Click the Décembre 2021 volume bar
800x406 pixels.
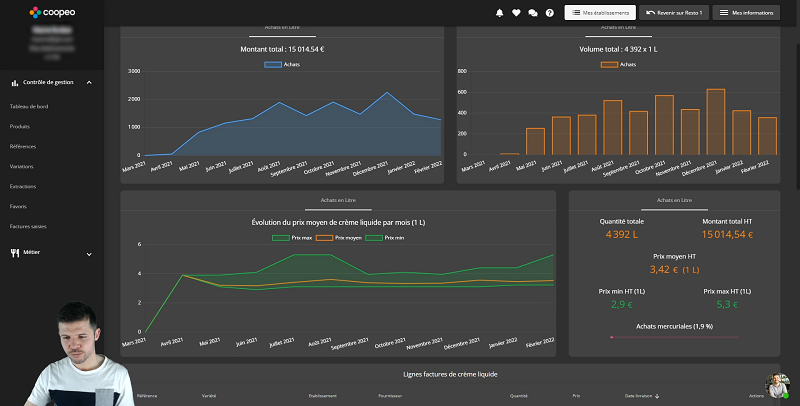pos(716,122)
